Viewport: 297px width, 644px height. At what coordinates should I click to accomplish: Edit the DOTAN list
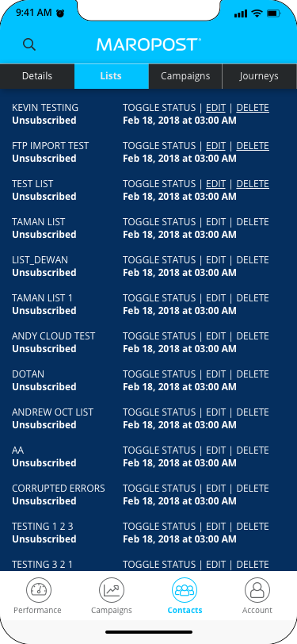coord(215,374)
